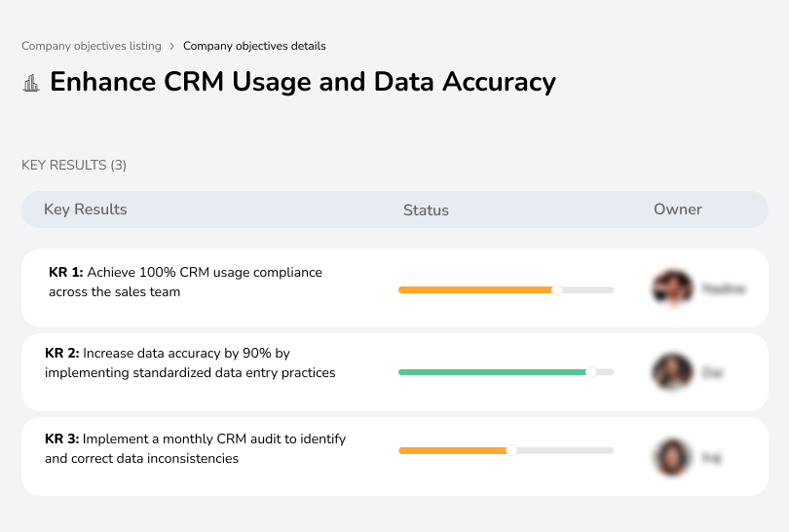Viewport: 789px width, 532px height.
Task: Open KR 1 CRM usage compliance row
Action: 394,287
